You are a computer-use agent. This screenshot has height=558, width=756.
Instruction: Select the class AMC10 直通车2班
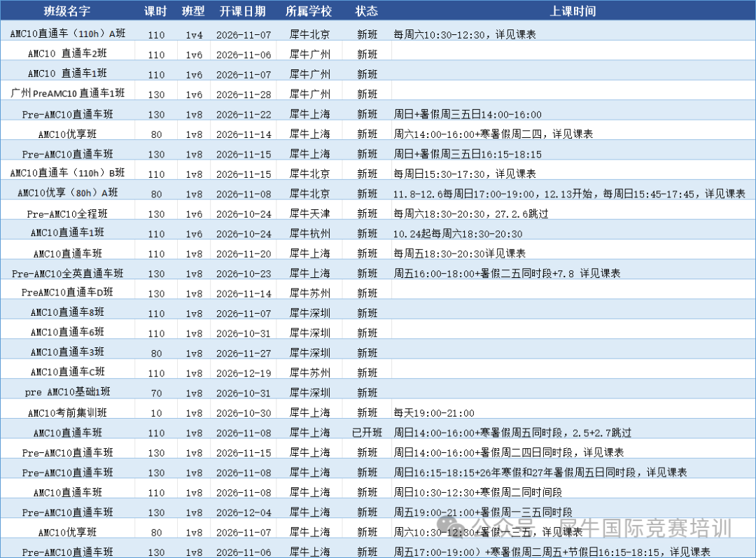coord(67,53)
